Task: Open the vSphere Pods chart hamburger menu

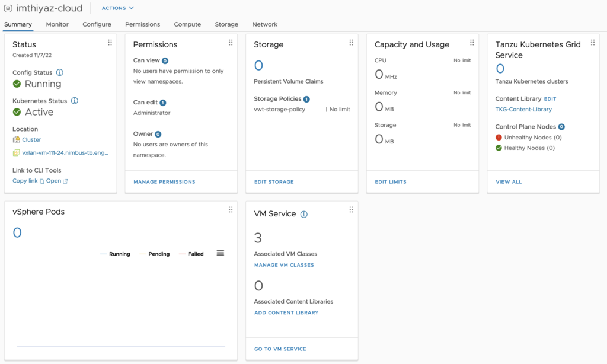Action: point(220,253)
